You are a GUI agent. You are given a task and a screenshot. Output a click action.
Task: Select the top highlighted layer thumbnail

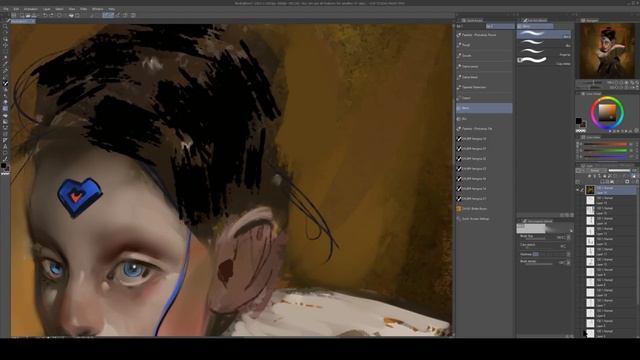590,190
